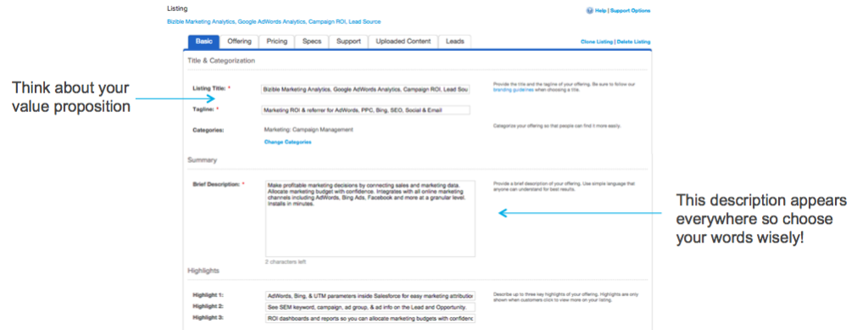Screen dimensions: 868x330
Task: Click the Highlights section heading
Action: 203,271
